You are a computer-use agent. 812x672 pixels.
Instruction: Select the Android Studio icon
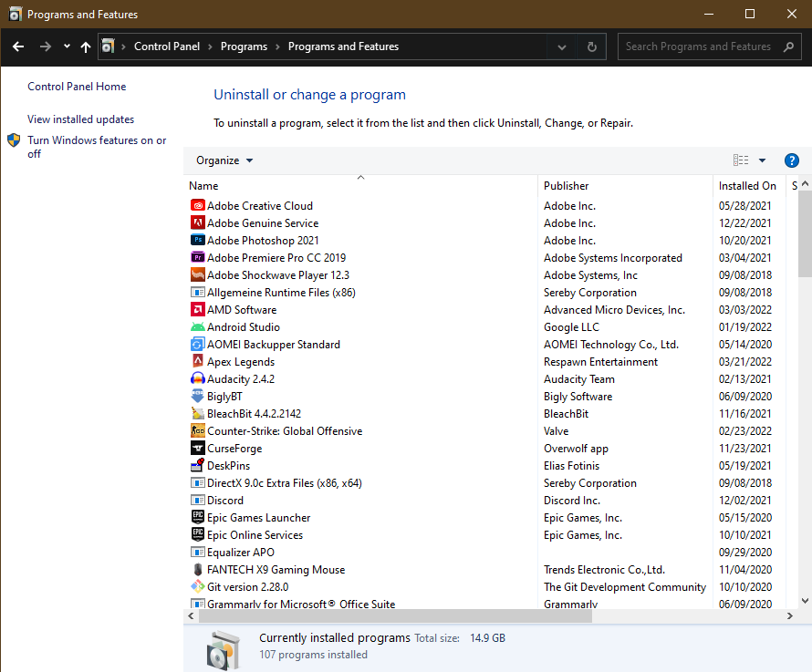[197, 326]
